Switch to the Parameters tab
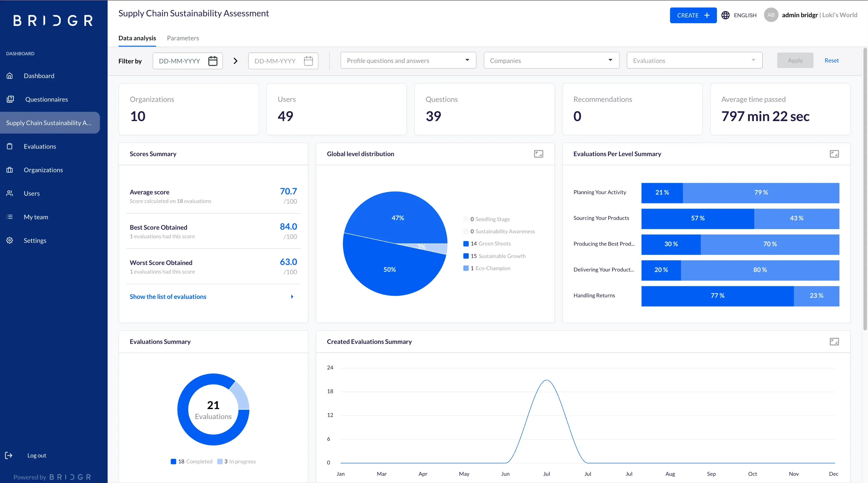868x483 pixels. (x=183, y=38)
